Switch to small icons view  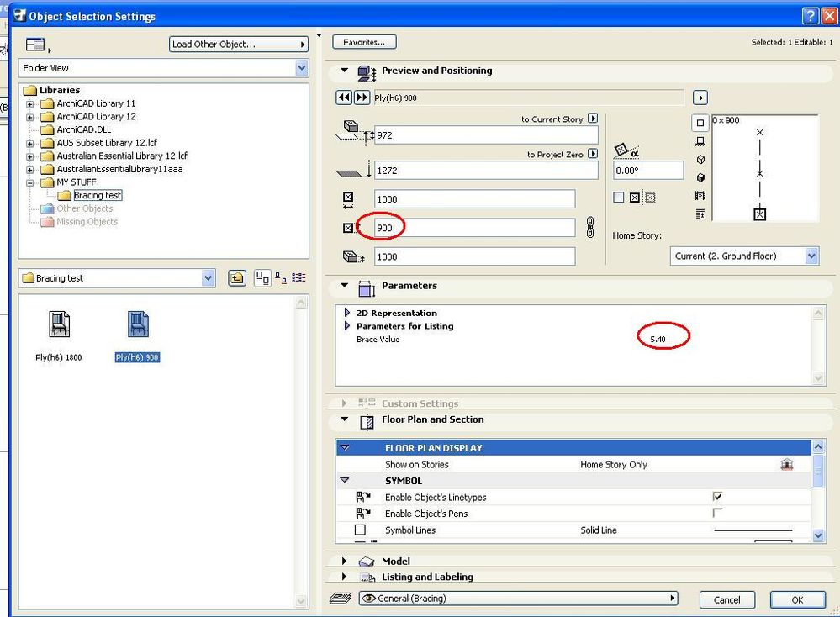pyautogui.click(x=280, y=277)
